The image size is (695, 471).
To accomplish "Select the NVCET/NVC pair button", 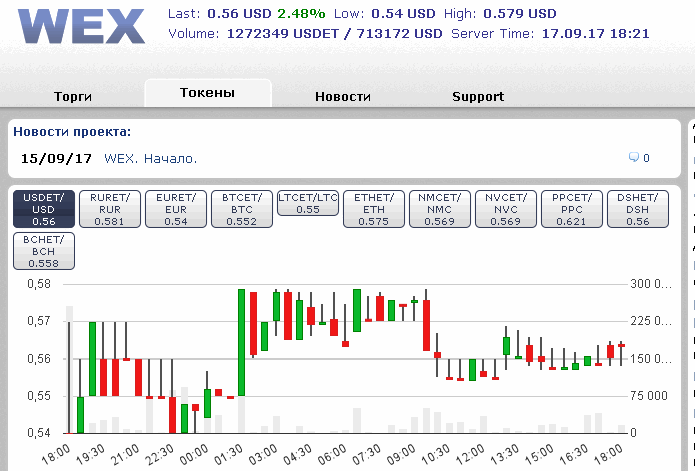I will (506, 209).
